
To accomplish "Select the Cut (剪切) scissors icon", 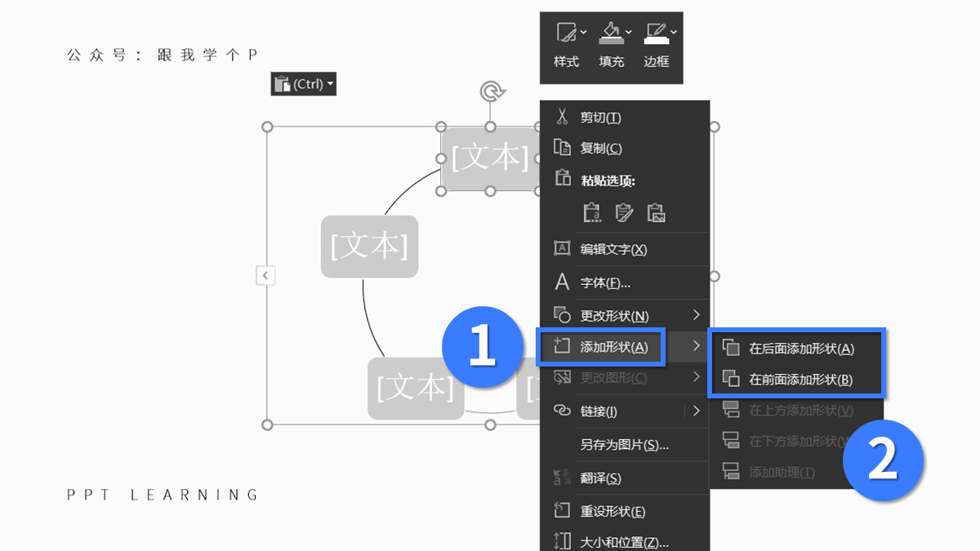I will click(x=562, y=117).
